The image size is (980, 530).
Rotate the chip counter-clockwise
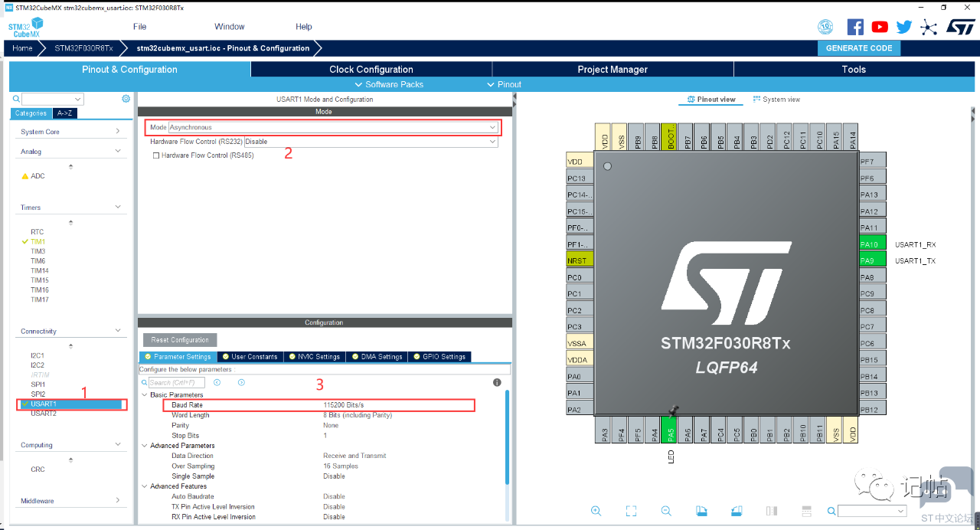(x=737, y=511)
